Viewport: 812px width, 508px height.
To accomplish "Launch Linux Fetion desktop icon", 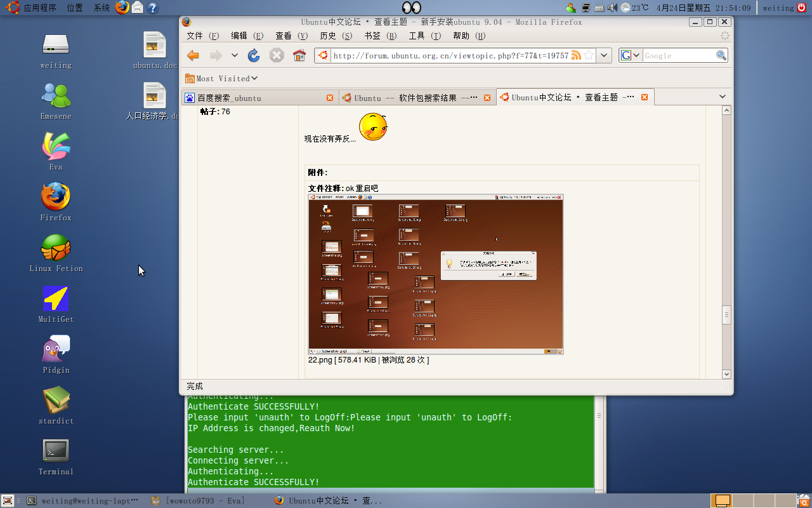I will (56, 253).
